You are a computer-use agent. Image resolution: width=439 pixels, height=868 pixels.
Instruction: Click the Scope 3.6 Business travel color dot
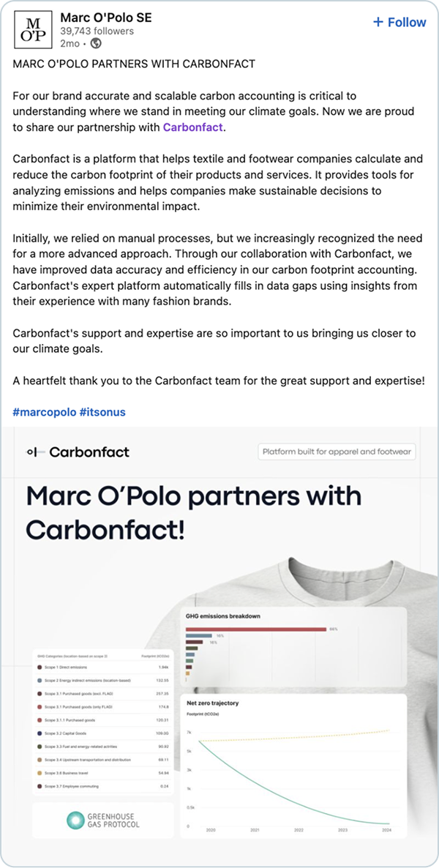[40, 772]
